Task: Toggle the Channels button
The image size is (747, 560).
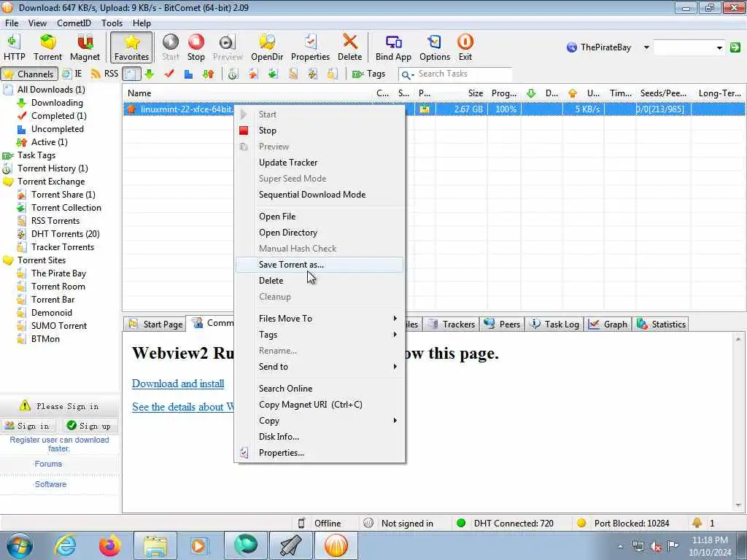Action: [x=29, y=74]
